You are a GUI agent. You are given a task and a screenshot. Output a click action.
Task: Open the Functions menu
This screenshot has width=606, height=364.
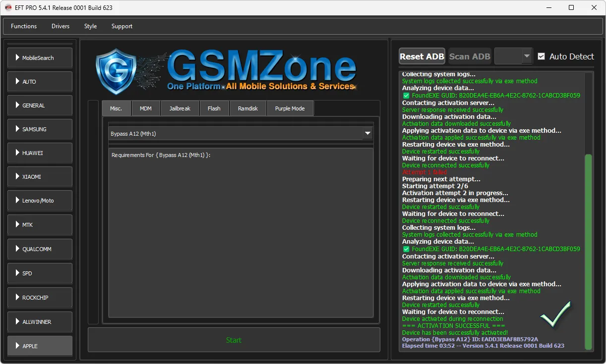click(24, 26)
